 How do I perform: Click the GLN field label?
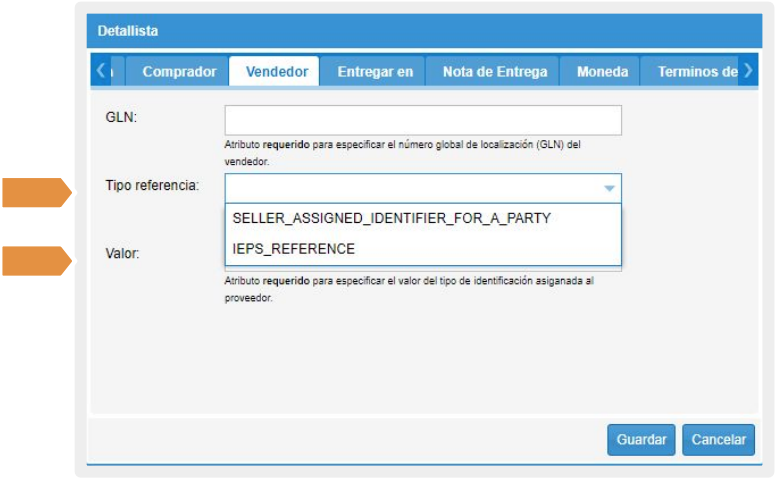[x=121, y=117]
